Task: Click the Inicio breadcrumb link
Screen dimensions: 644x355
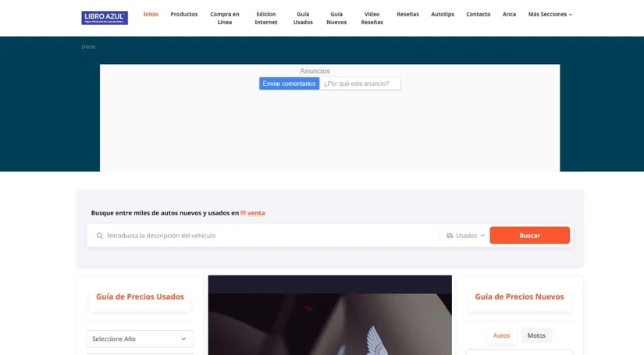Action: point(88,47)
